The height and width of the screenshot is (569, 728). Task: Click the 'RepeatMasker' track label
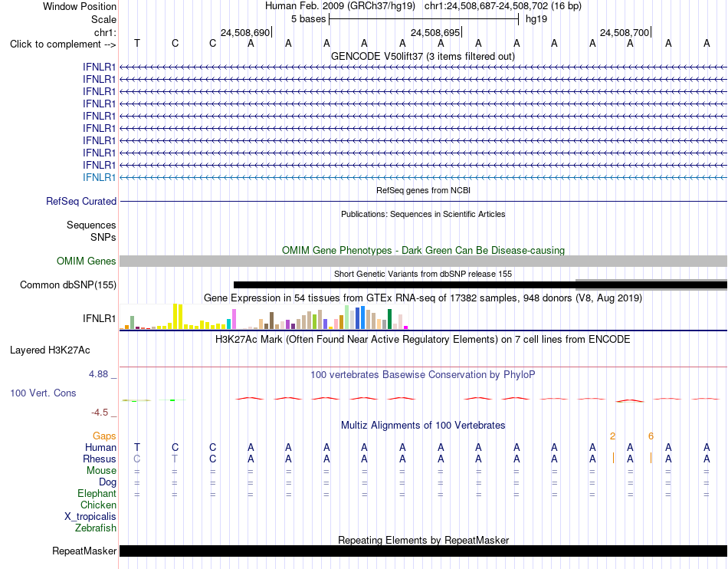[84, 551]
